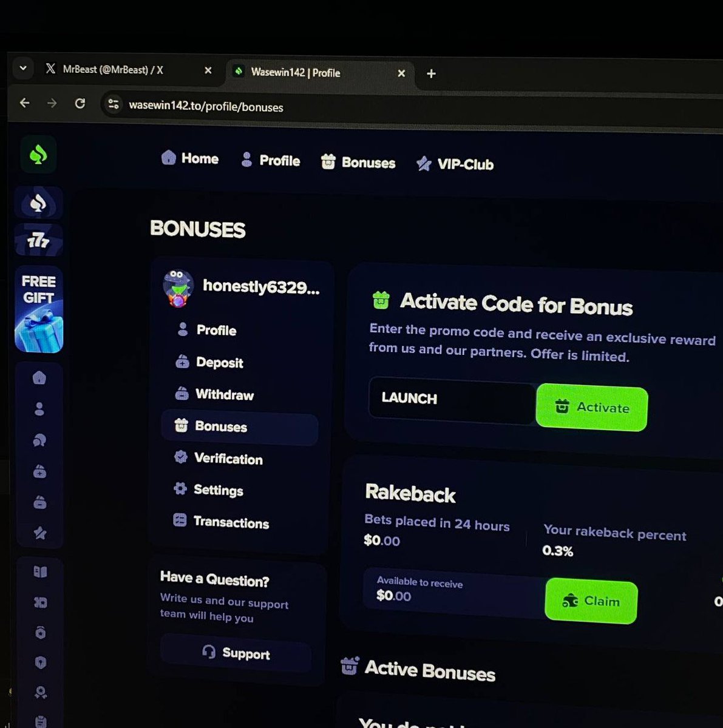Open the Support chat via Support button

pos(236,653)
